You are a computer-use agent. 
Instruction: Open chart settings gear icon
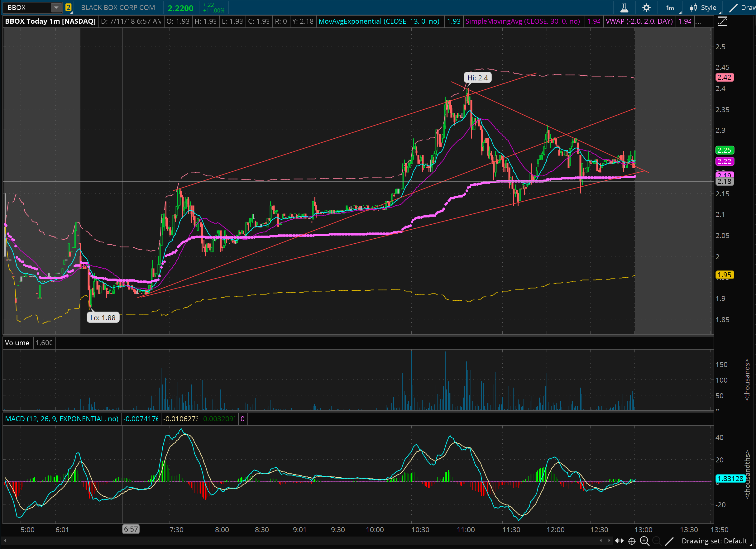pos(646,8)
